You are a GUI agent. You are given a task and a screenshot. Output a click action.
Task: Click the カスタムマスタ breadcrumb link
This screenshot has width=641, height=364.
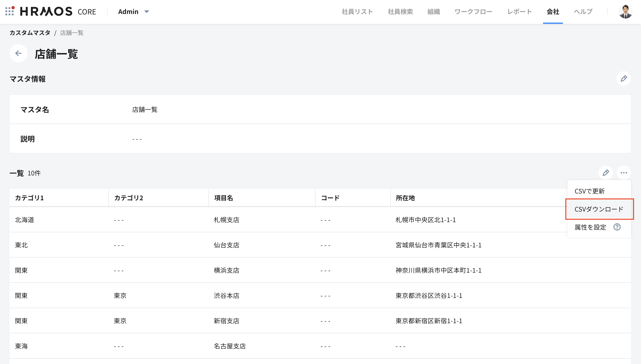click(30, 33)
